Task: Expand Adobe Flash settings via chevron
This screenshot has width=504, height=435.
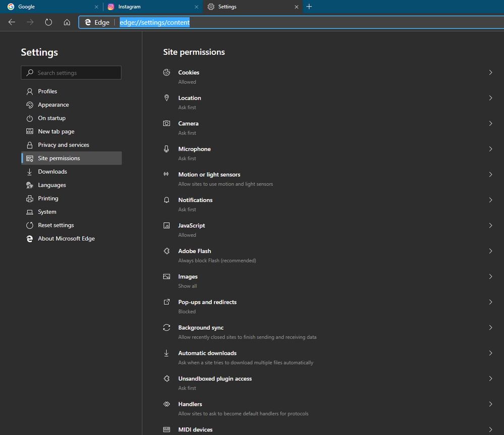Action: (x=490, y=251)
